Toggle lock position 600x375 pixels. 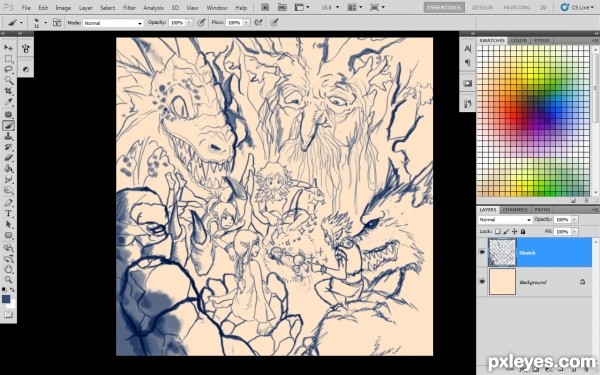click(514, 232)
